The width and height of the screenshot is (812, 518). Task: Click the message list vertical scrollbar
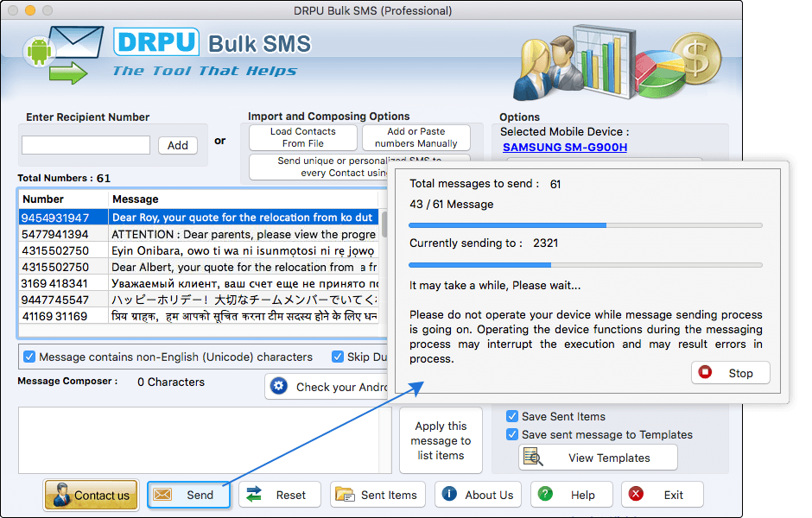tap(384, 224)
